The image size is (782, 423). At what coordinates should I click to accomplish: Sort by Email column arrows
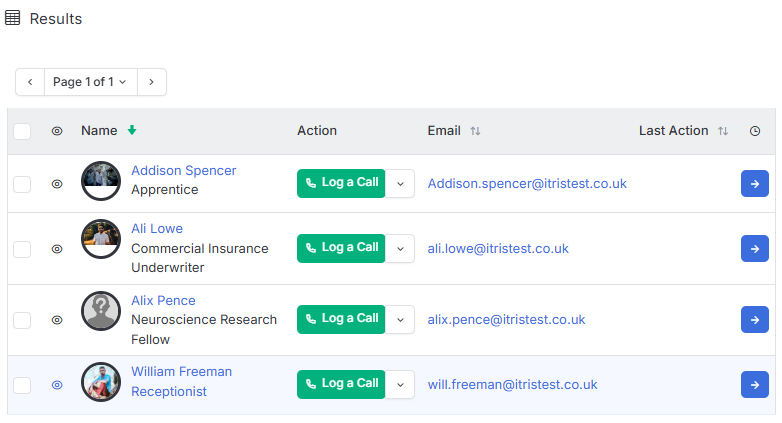(475, 131)
